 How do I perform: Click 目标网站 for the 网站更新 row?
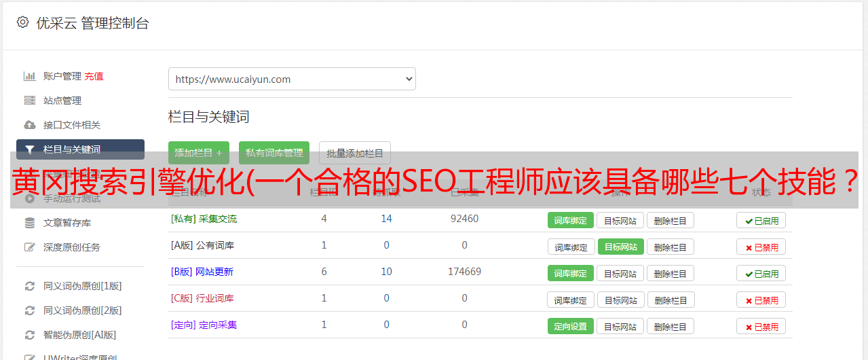pyautogui.click(x=620, y=273)
